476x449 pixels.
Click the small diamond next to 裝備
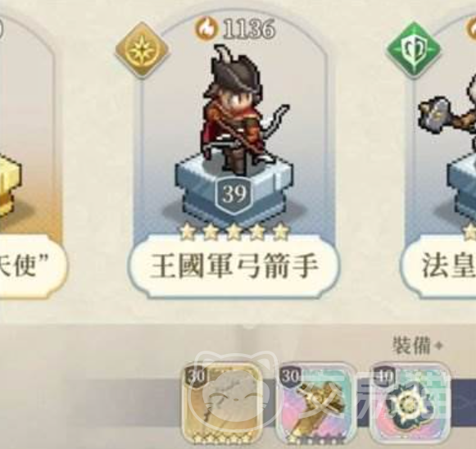tap(438, 345)
